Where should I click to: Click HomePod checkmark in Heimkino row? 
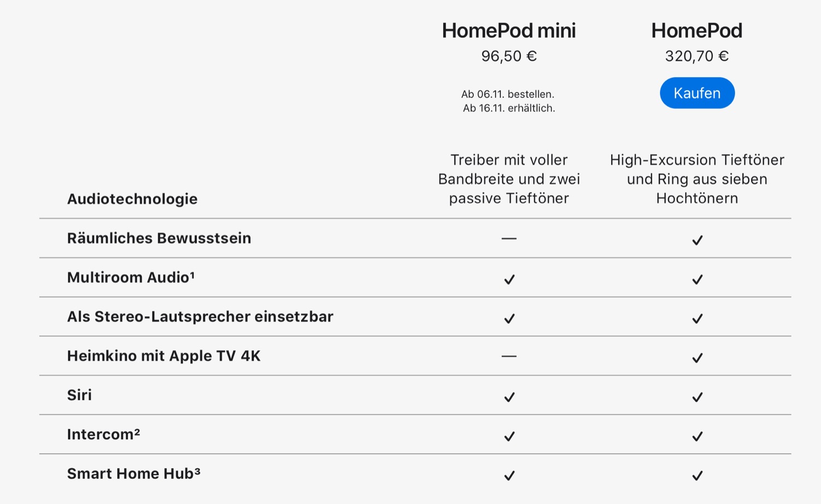click(697, 358)
